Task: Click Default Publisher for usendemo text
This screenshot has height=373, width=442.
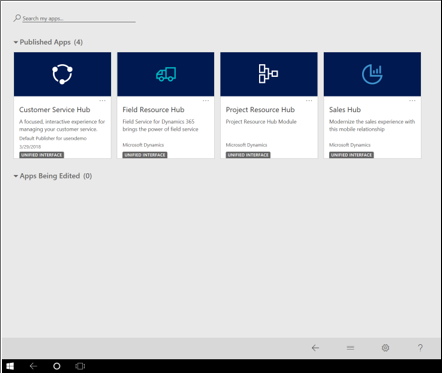Action: point(53,138)
